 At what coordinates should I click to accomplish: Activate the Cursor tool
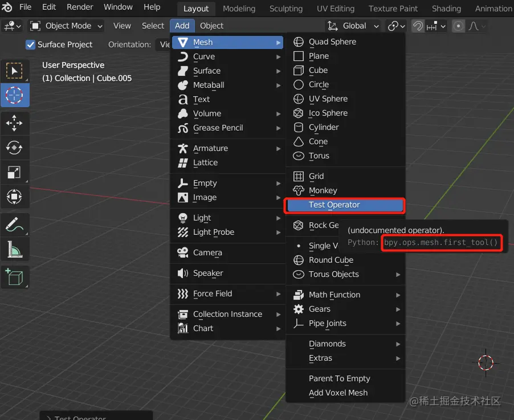14,95
